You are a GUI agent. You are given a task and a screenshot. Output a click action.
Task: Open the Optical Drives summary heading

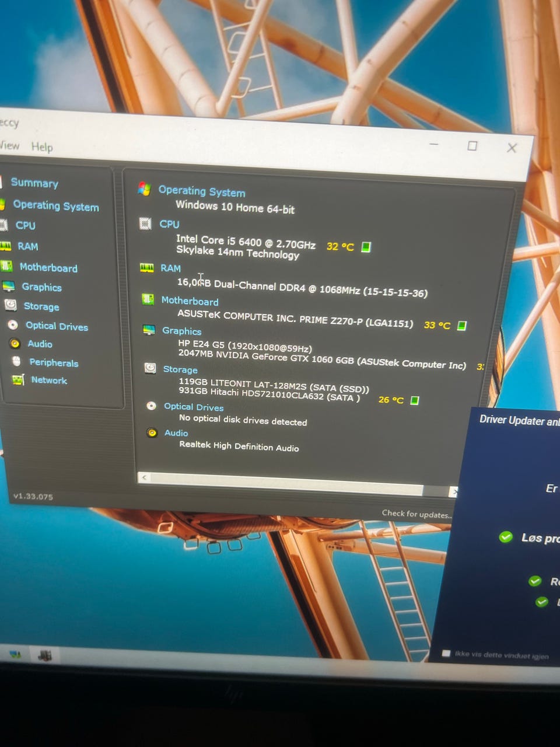click(x=194, y=407)
